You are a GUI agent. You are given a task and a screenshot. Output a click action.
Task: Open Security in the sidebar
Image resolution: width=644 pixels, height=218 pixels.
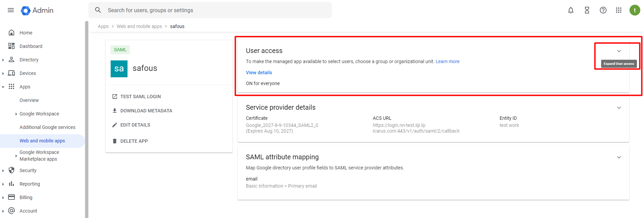pyautogui.click(x=28, y=170)
